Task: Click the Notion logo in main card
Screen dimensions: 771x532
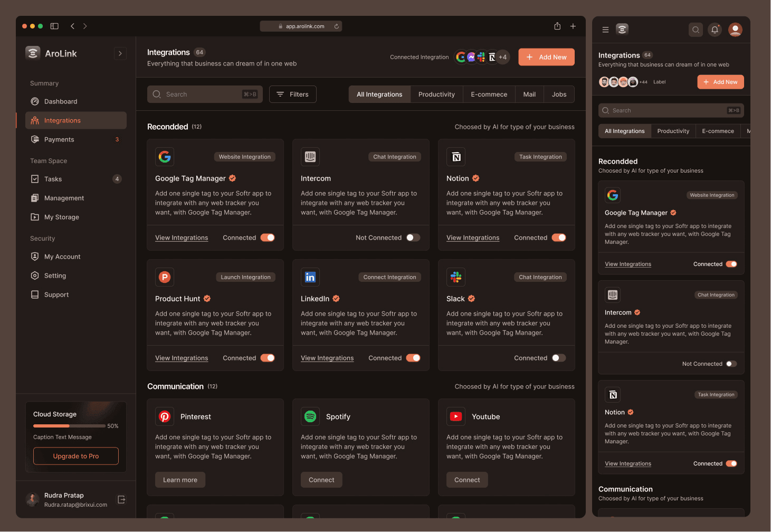Action: point(456,157)
